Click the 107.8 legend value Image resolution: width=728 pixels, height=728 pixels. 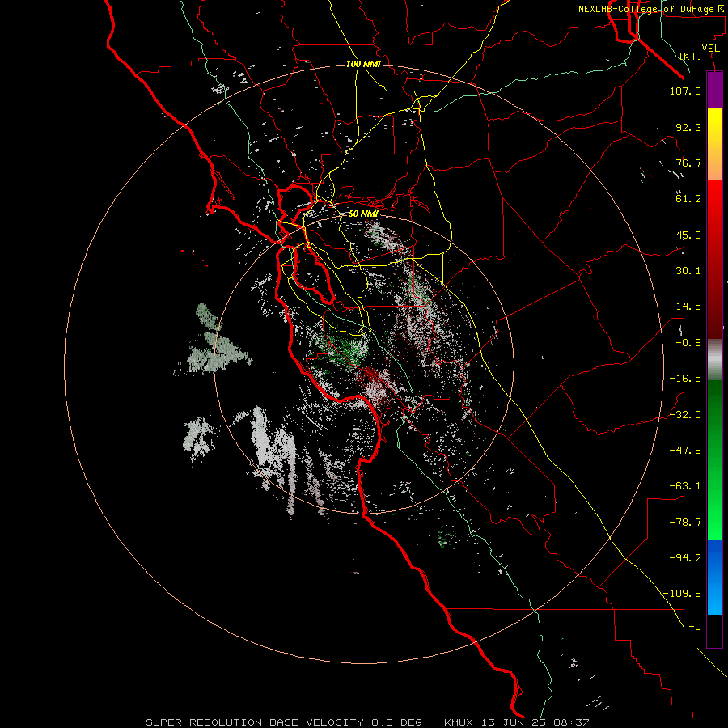(x=685, y=91)
